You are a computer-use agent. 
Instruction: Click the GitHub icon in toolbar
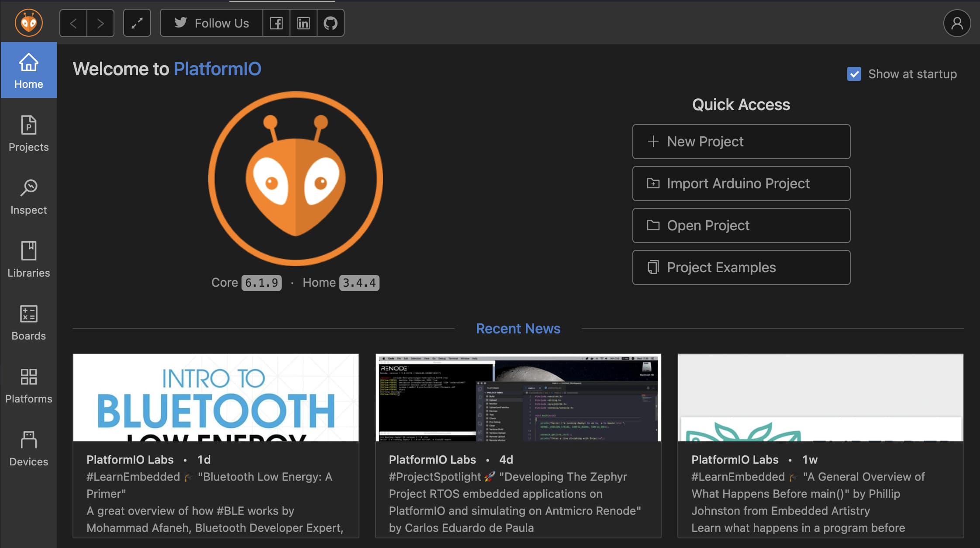point(330,23)
